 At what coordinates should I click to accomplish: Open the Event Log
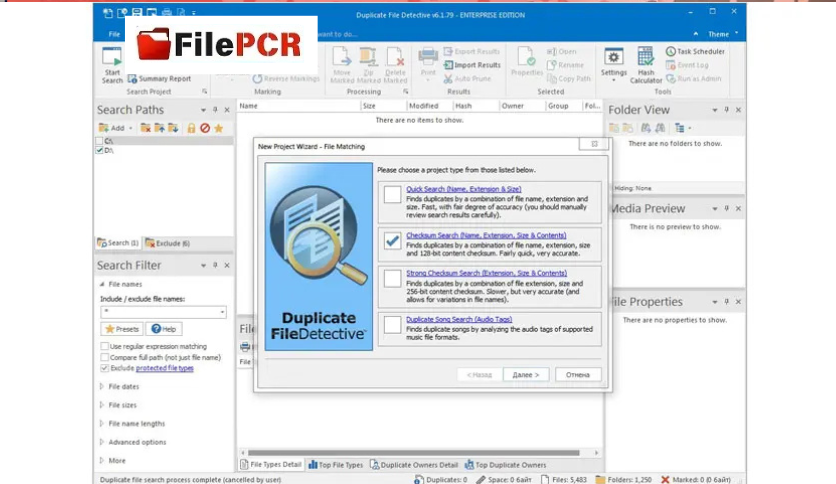coord(687,65)
